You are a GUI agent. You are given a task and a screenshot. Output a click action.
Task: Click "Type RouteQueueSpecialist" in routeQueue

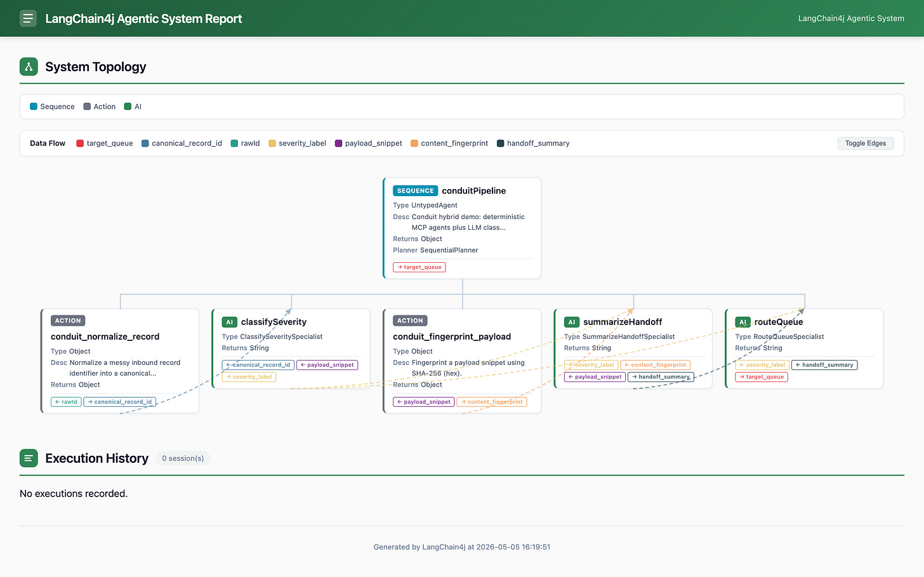(780, 337)
